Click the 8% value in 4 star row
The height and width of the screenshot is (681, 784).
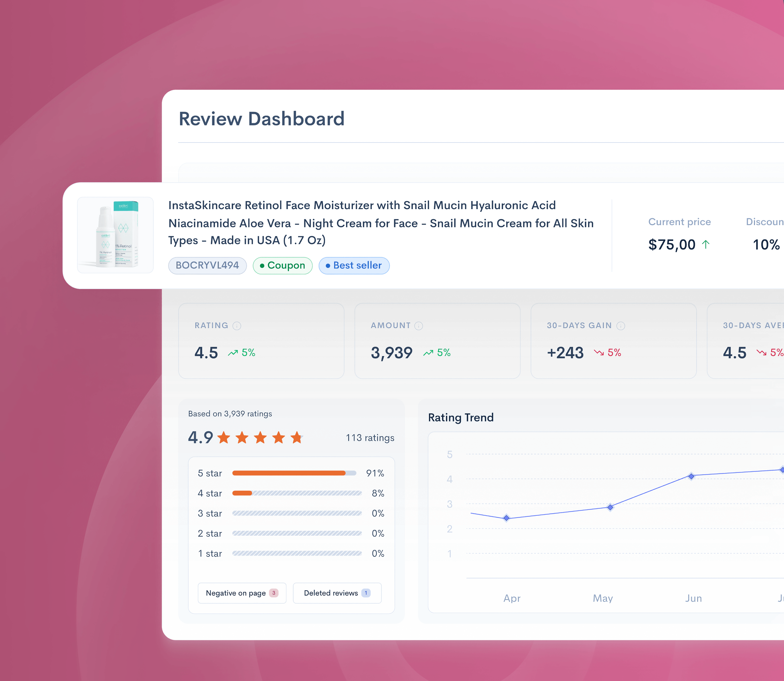(378, 493)
